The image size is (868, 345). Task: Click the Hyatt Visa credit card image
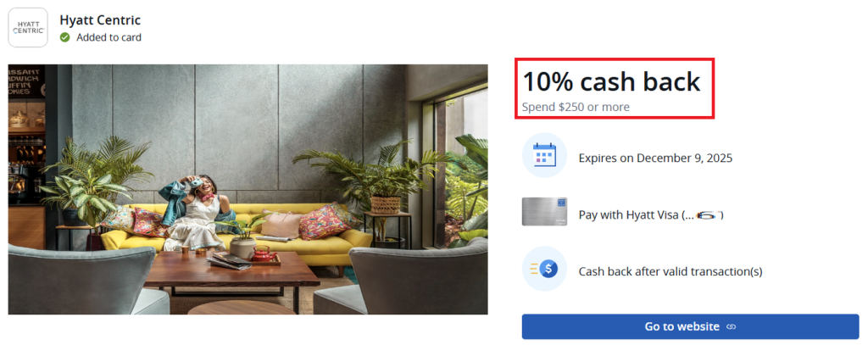[544, 212]
